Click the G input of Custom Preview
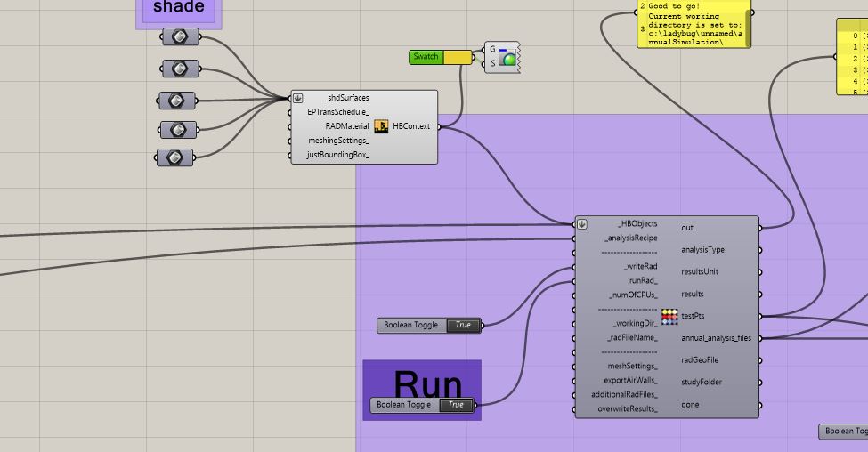Image resolution: width=868 pixels, height=452 pixels. click(x=492, y=50)
